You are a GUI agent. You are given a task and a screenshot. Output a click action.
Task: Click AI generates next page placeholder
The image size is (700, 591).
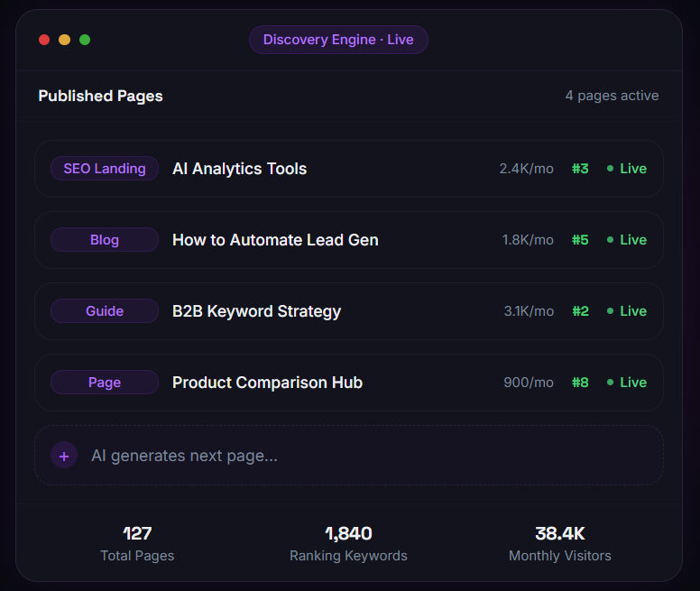point(349,456)
